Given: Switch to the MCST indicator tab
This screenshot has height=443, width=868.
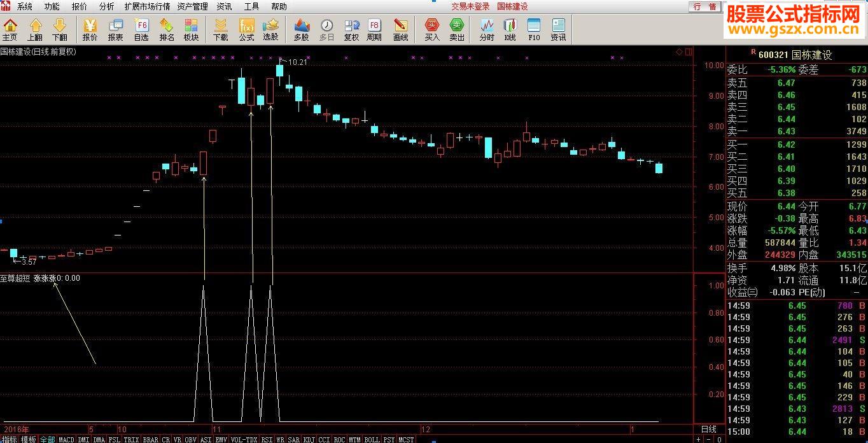Looking at the screenshot, I should [405, 439].
